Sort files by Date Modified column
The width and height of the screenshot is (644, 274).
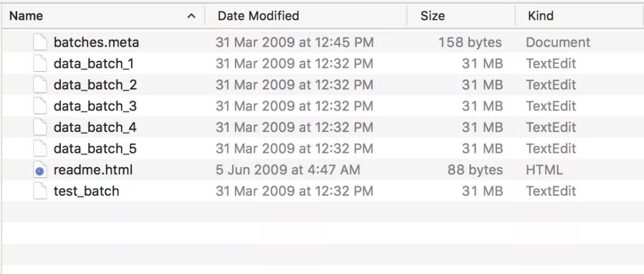coord(258,16)
